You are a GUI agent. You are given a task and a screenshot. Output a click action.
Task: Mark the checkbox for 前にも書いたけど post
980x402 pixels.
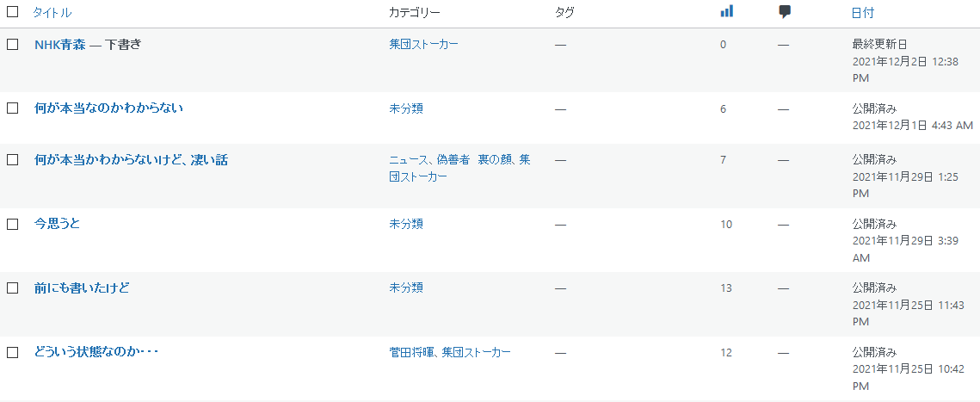(13, 288)
